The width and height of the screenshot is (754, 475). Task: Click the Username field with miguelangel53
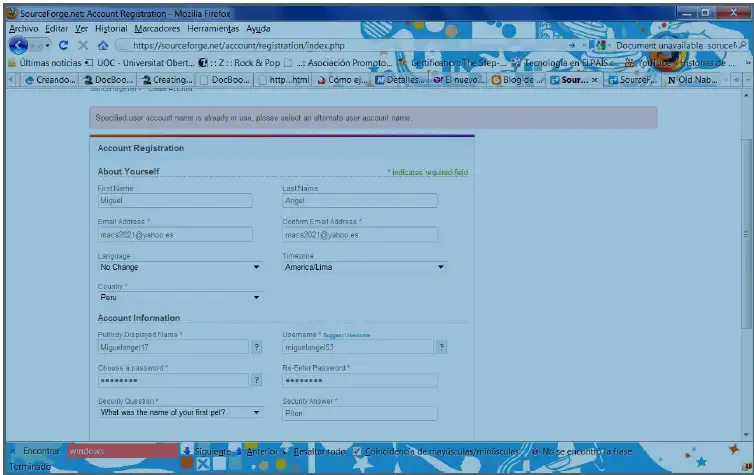click(358, 347)
